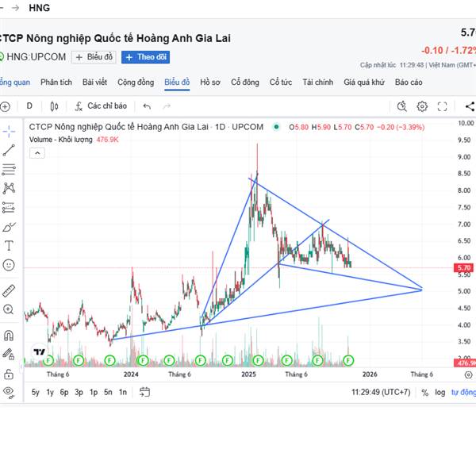Toggle lock all drawings
The image size is (476, 476).
9,374
